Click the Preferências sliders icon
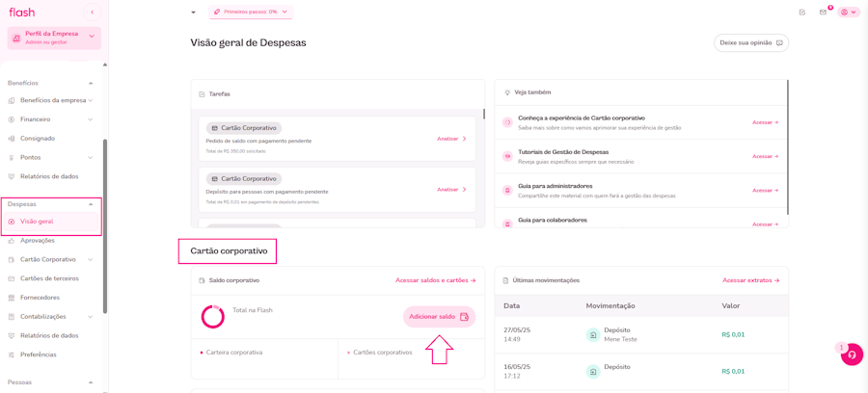 12,354
